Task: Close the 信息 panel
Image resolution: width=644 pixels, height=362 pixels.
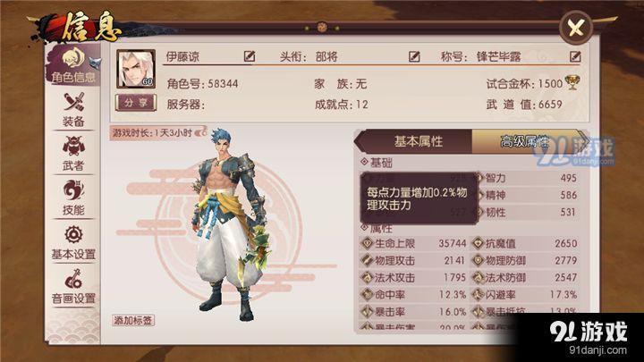Action: coord(576,28)
